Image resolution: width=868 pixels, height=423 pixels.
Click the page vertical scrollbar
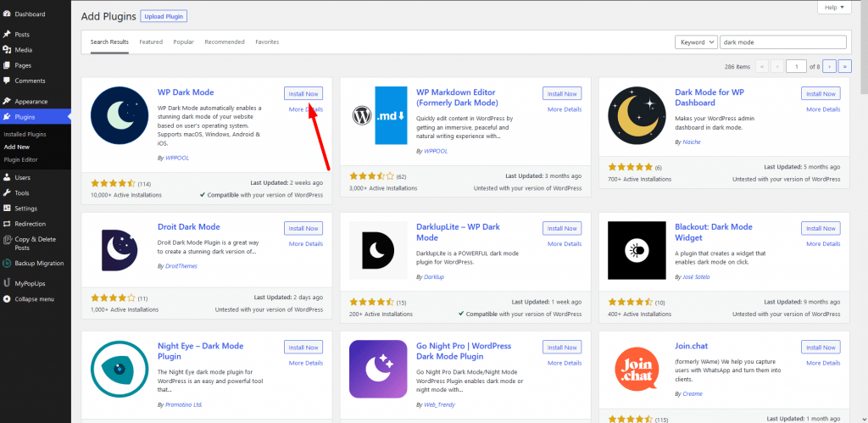point(864,47)
